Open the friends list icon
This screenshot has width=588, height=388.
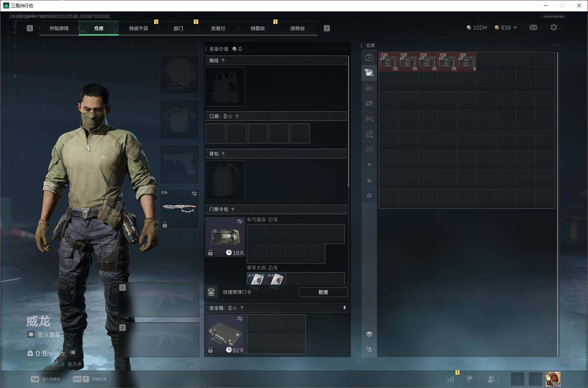(x=493, y=379)
